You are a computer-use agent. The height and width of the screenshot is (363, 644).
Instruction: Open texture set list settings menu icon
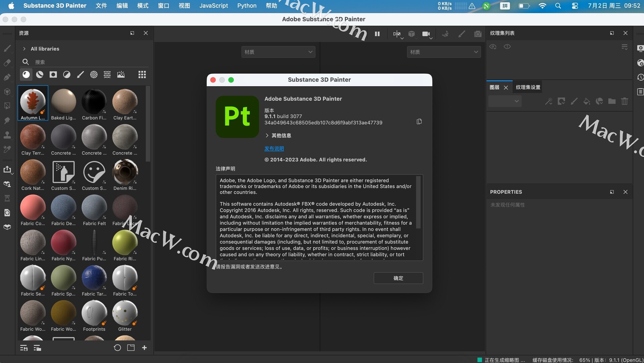coord(625,47)
